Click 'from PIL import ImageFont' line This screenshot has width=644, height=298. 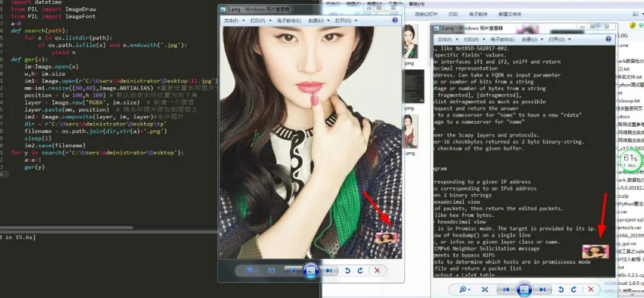(53, 17)
